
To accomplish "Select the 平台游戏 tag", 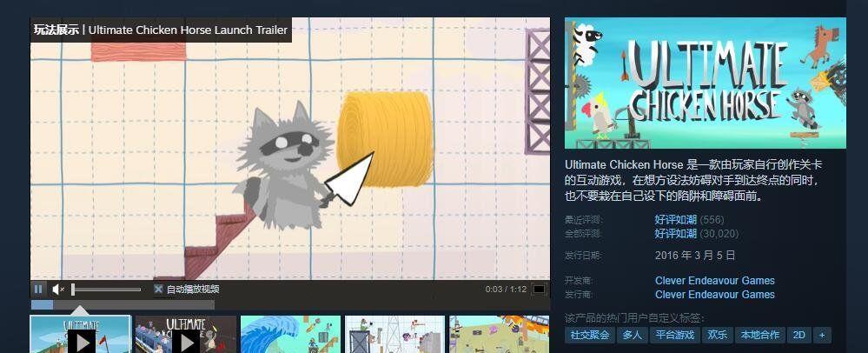I will click(675, 335).
